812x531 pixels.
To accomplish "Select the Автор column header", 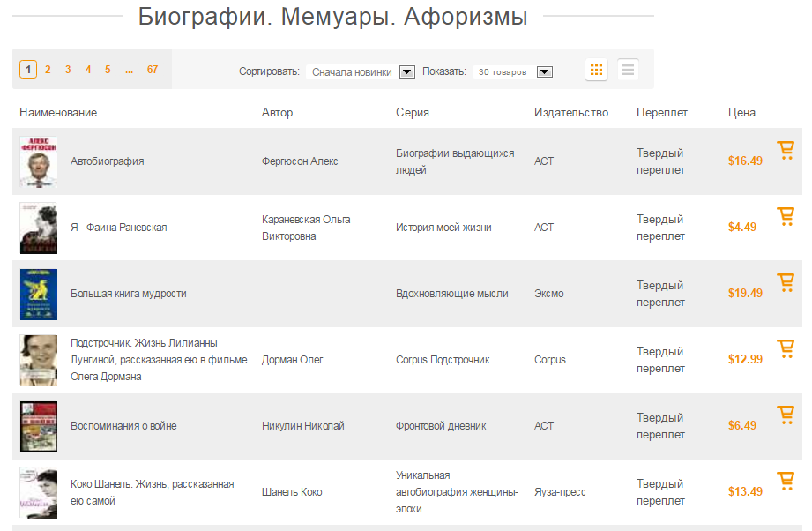I will (277, 112).
